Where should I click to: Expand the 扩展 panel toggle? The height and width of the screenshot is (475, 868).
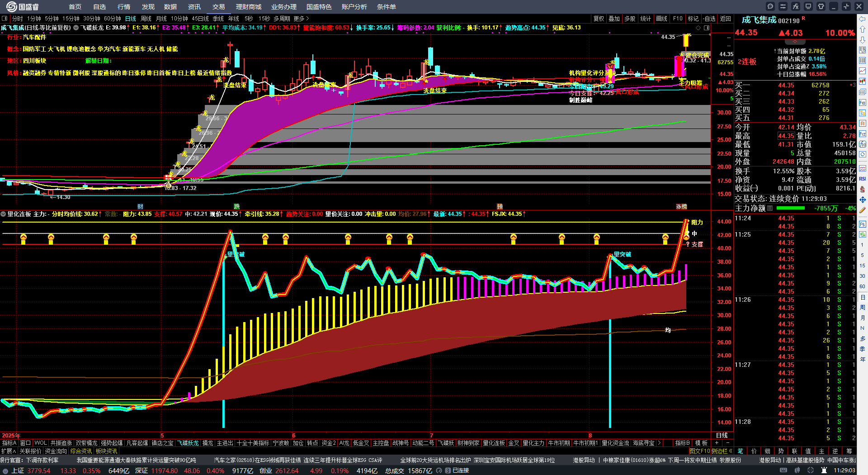point(8,451)
